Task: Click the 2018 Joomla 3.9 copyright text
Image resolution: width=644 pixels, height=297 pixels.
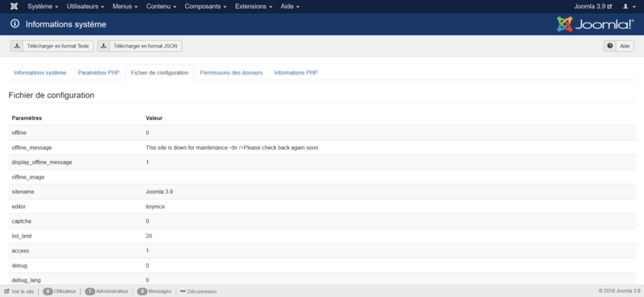Action: point(619,291)
